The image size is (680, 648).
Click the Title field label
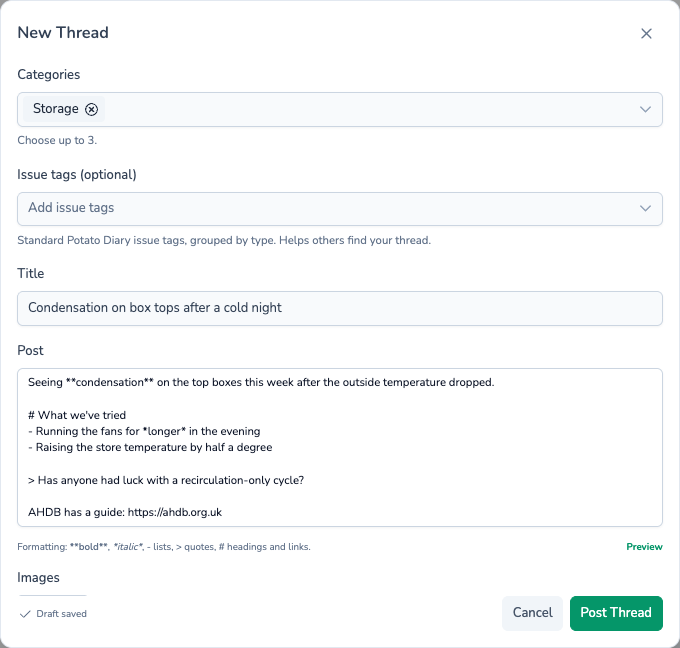[30, 273]
